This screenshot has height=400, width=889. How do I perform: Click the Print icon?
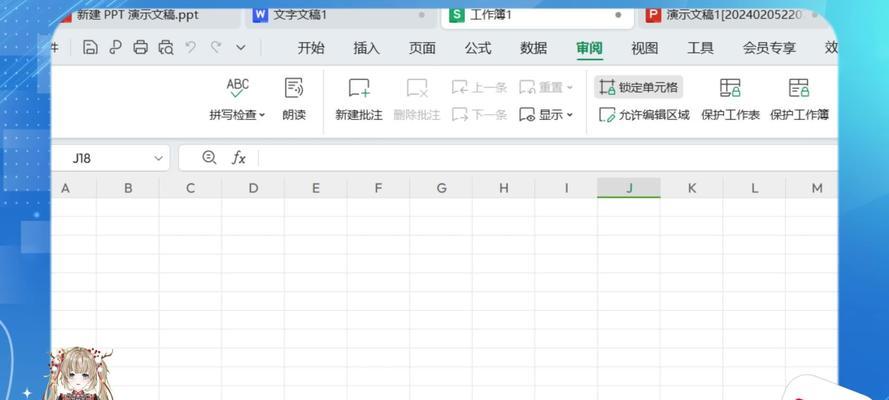[x=141, y=48]
